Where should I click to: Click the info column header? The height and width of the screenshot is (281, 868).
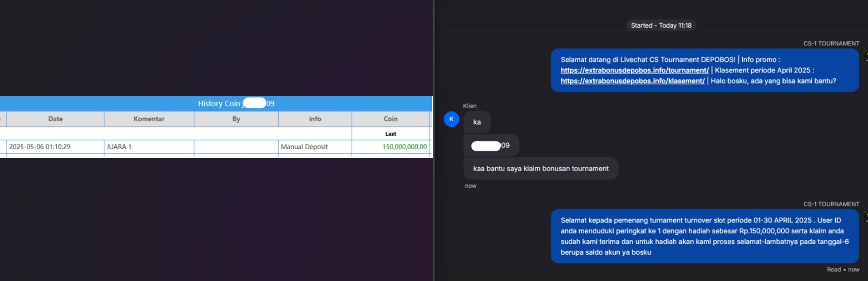tap(315, 119)
